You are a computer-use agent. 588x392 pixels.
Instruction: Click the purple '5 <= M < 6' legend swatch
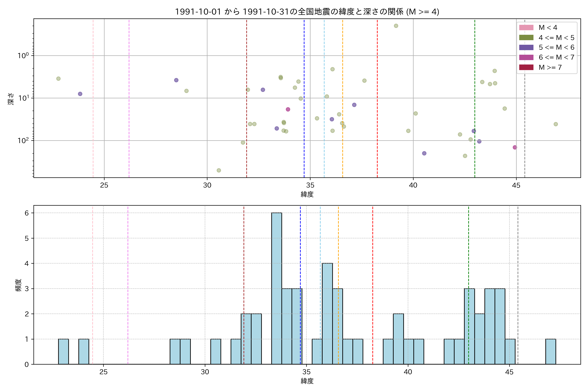pyautogui.click(x=526, y=48)
